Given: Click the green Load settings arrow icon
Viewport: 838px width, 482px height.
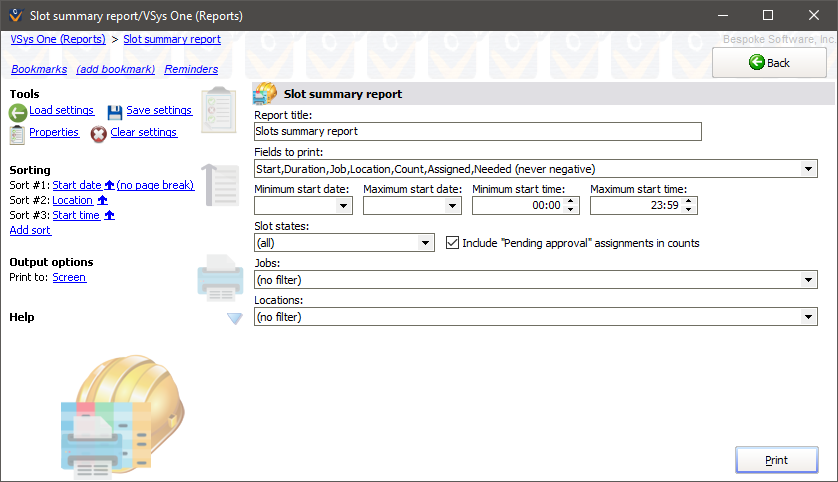Looking at the screenshot, I should click(18, 113).
